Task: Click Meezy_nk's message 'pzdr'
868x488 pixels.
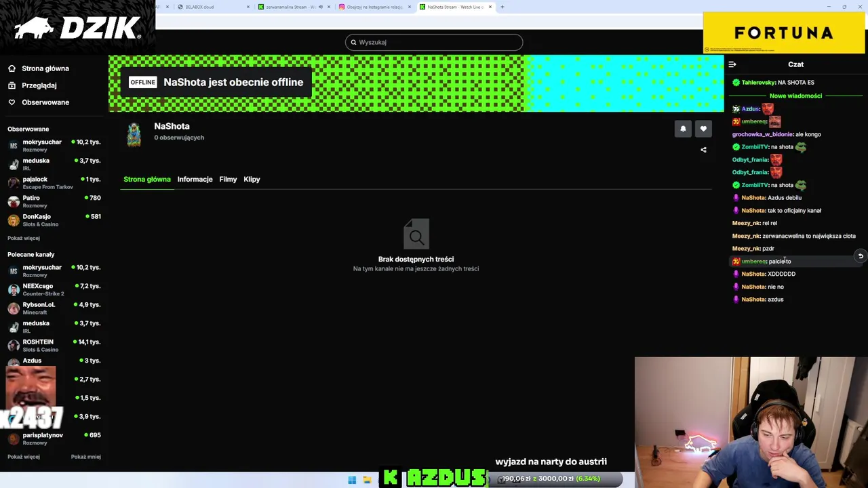Action: click(768, 249)
